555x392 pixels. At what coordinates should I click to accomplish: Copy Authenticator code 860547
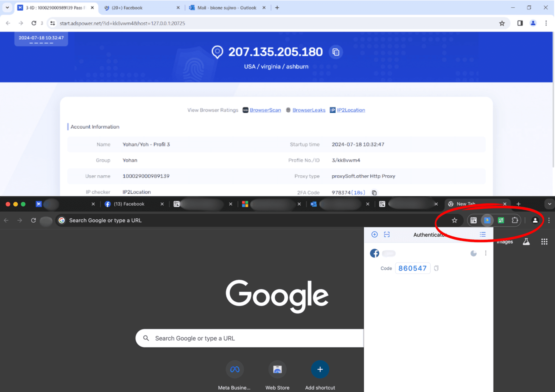click(436, 268)
